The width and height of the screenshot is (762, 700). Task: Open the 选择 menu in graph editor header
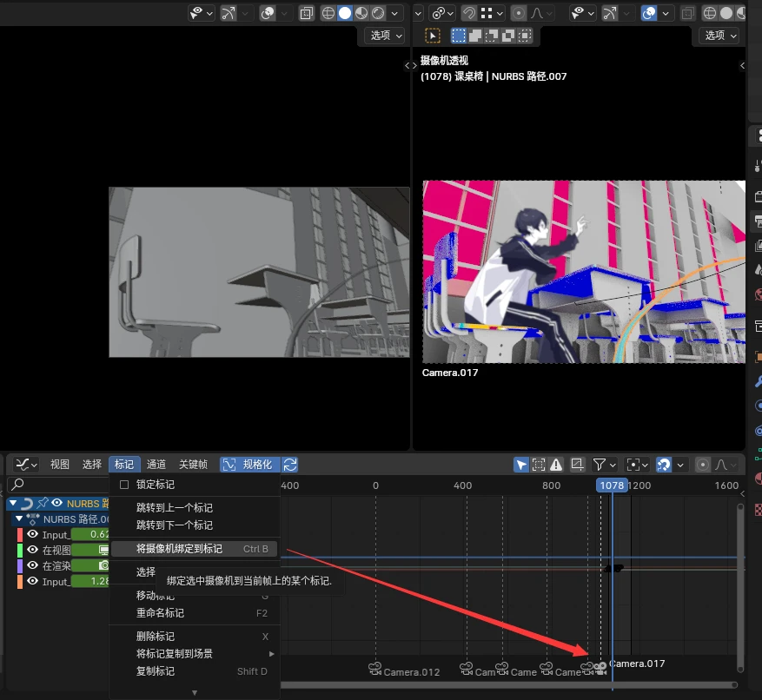[x=92, y=465]
